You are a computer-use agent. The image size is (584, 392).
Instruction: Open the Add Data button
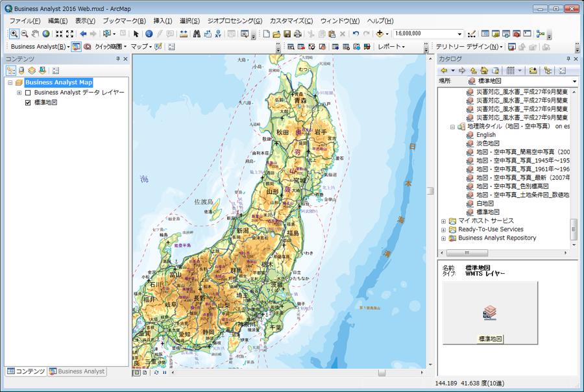point(379,34)
